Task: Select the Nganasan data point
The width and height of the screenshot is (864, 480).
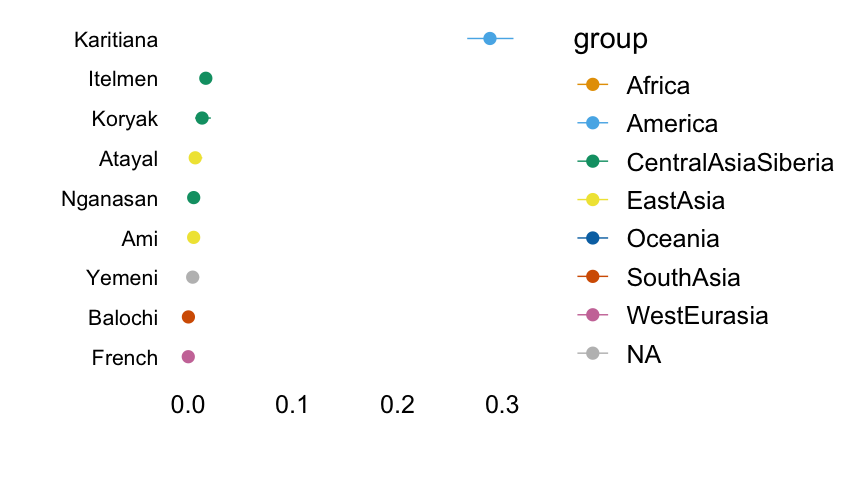Action: click(x=194, y=198)
